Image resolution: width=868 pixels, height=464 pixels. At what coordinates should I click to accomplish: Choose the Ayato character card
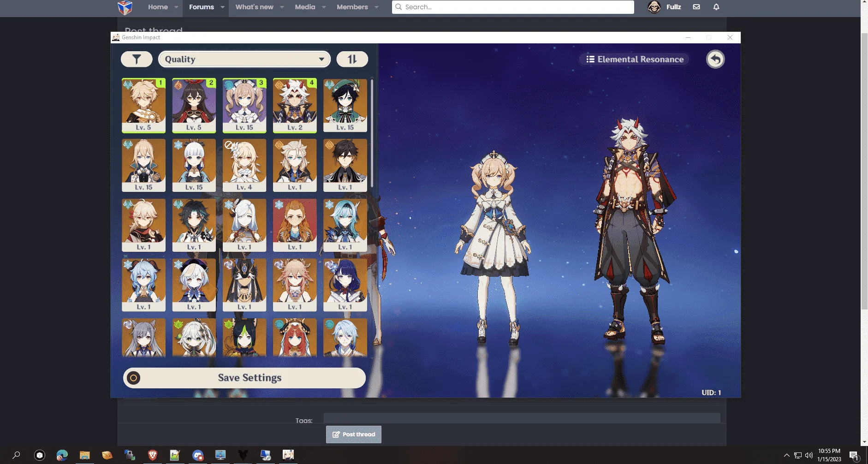tap(345, 338)
